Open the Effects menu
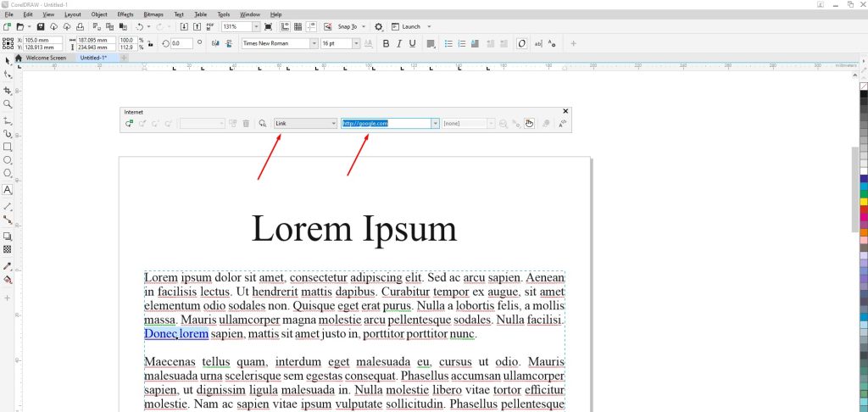 click(125, 14)
